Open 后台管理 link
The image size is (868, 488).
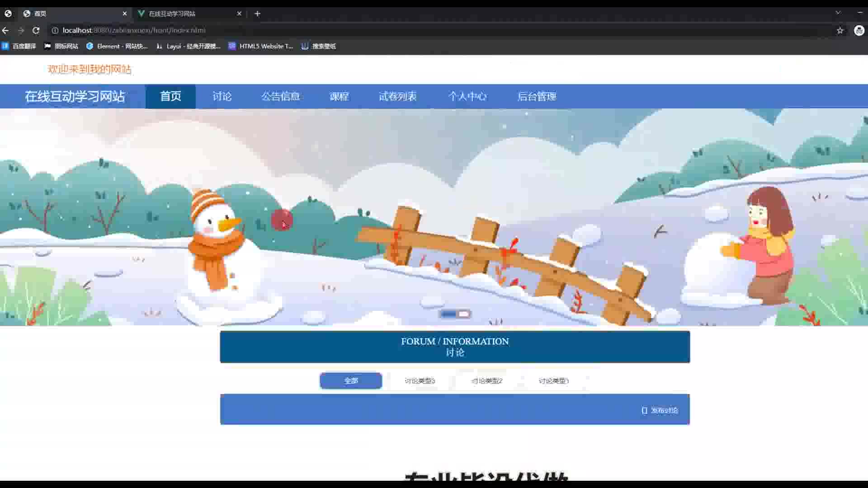(x=537, y=96)
